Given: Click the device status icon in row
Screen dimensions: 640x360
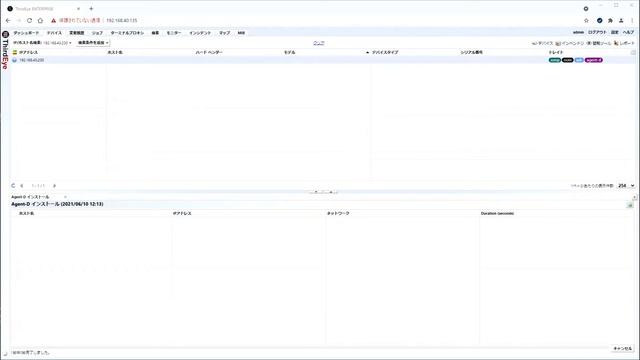Looking at the screenshot, I should tap(14, 60).
